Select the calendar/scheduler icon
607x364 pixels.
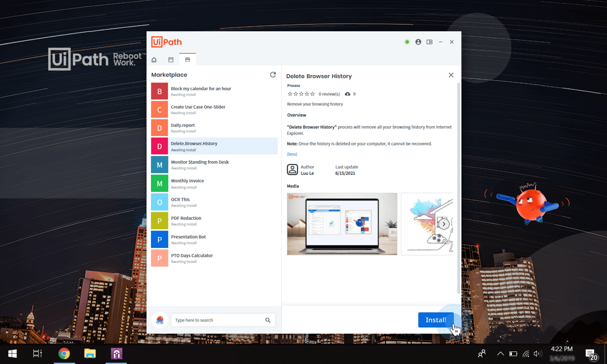pos(171,60)
